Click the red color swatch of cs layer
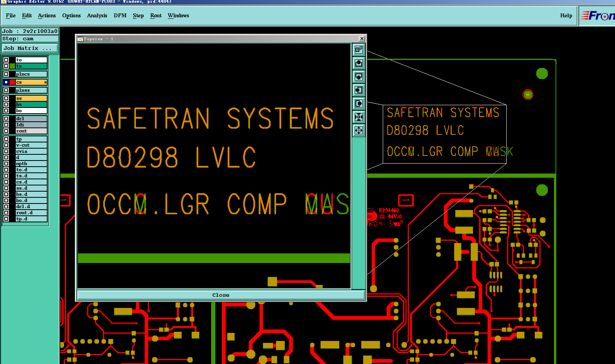Image resolution: width=615 pixels, height=364 pixels. (x=13, y=82)
